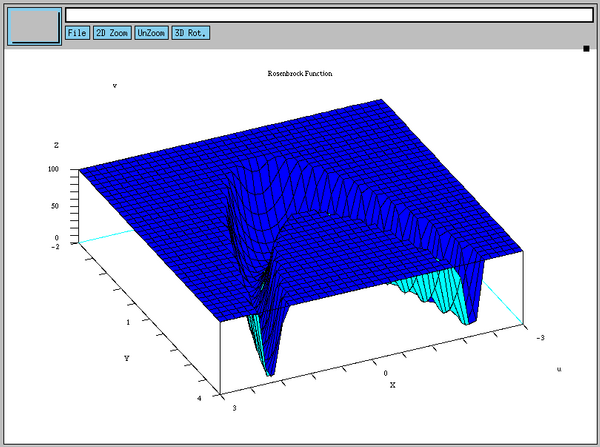Click the 1 tick label on Y axis
This screenshot has width=600, height=447.
coord(129,322)
